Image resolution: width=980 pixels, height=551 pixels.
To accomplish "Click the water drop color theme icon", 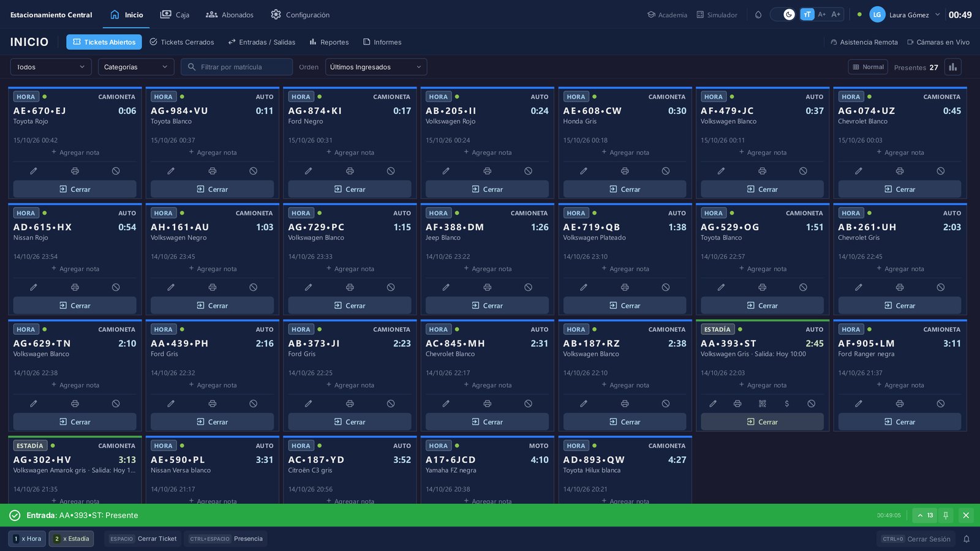I will [758, 15].
